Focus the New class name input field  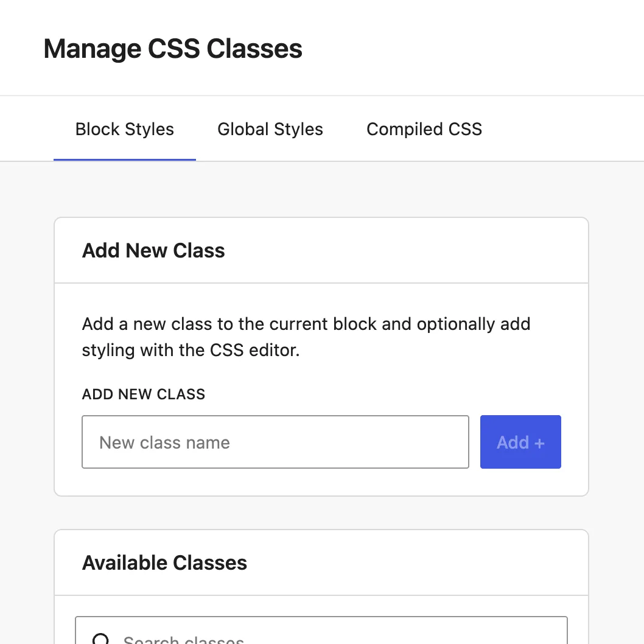[274, 442]
